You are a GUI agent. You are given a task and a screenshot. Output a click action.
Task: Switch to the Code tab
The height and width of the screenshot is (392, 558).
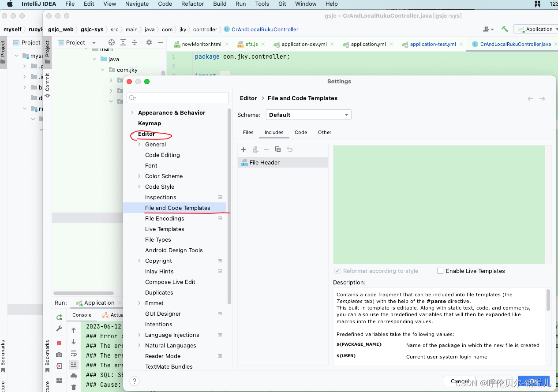[301, 132]
